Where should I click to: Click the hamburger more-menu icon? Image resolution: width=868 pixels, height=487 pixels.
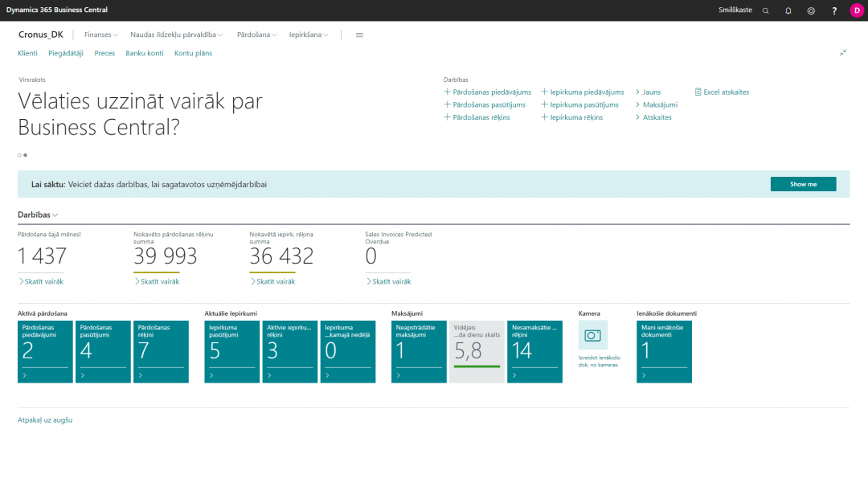(x=359, y=35)
